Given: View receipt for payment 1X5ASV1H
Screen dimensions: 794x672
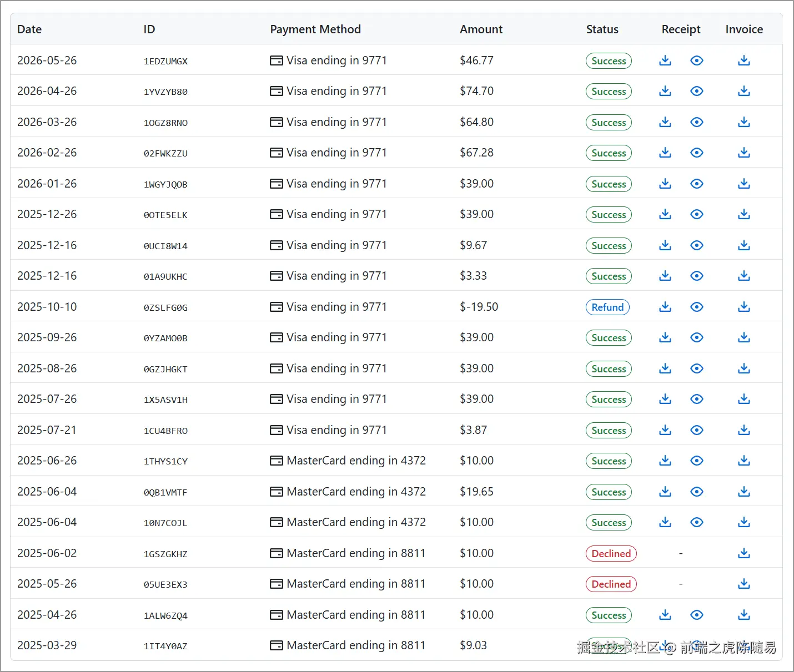Looking at the screenshot, I should tap(697, 399).
